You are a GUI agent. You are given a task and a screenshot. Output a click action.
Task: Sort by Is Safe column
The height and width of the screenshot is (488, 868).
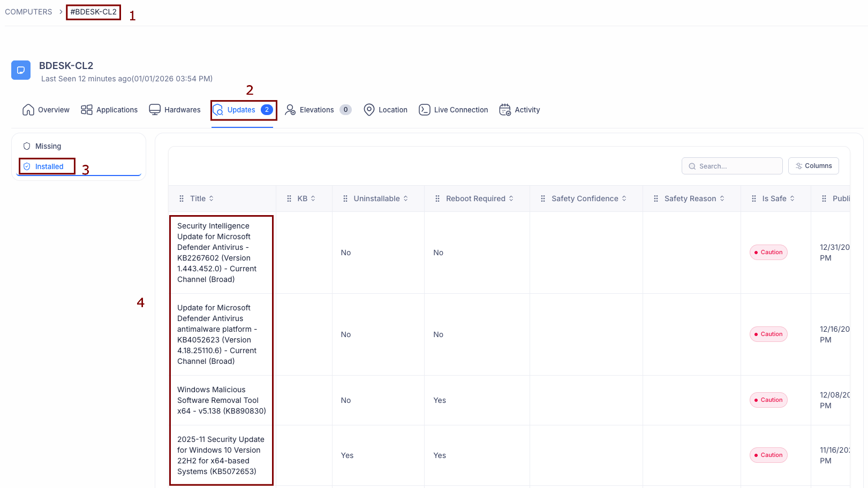[x=792, y=199]
